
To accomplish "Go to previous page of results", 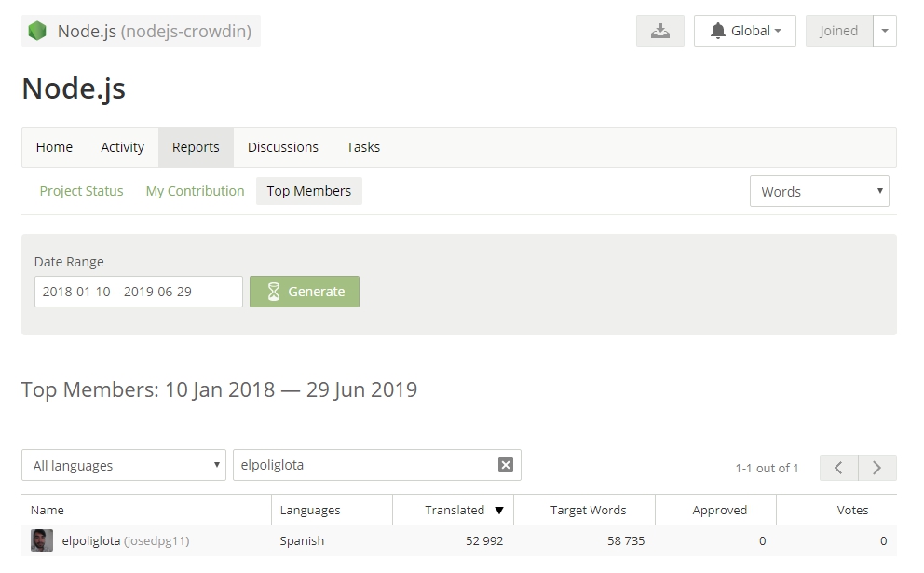I will pyautogui.click(x=838, y=468).
